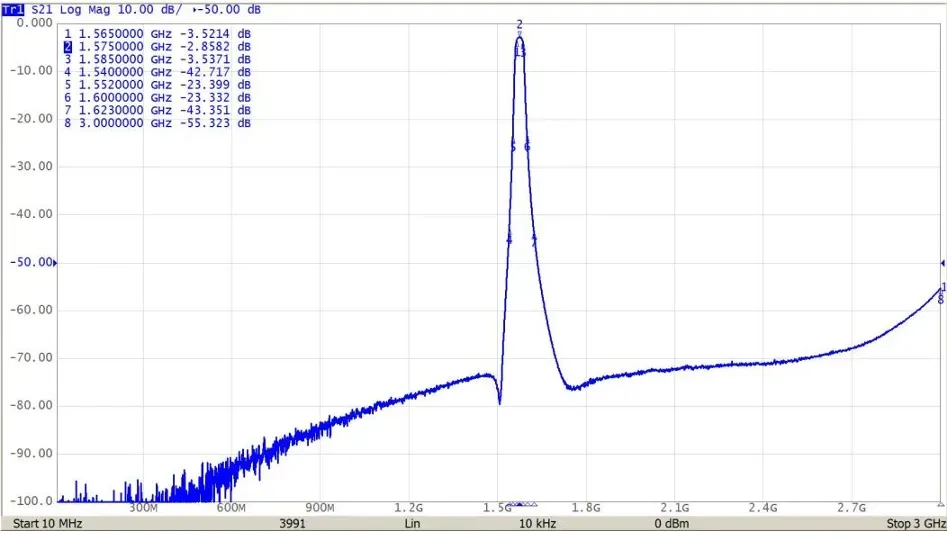
Task: Click the 300M frequency axis label
Action: click(x=143, y=508)
